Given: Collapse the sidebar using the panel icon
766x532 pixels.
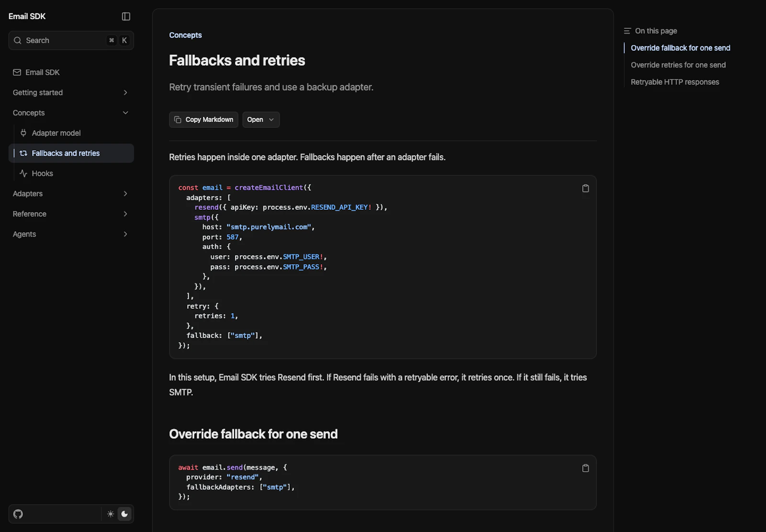Looking at the screenshot, I should click(126, 16).
